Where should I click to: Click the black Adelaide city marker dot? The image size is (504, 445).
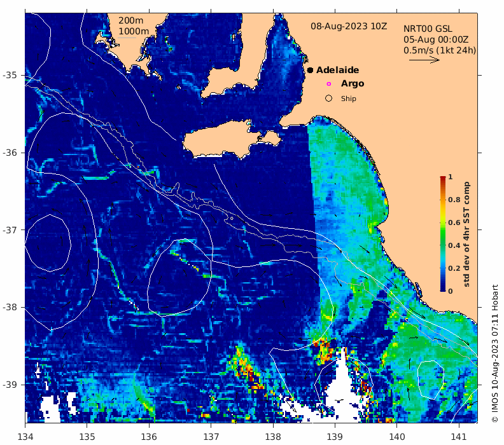click(310, 70)
